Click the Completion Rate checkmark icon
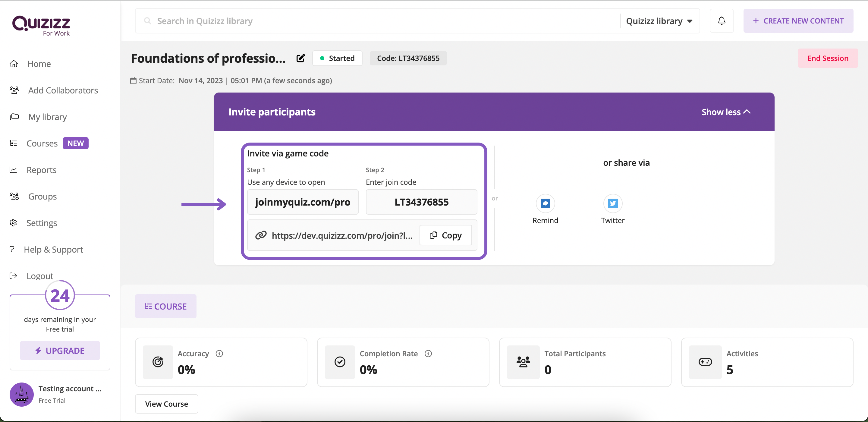This screenshot has height=422, width=868. tap(340, 362)
